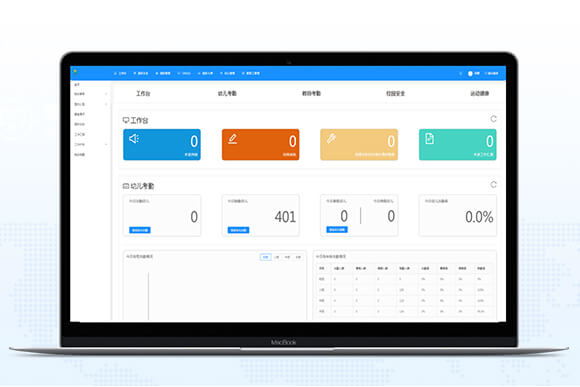Expand the seventh sidebar menu item chevron
This screenshot has height=387, width=580.
point(106,144)
